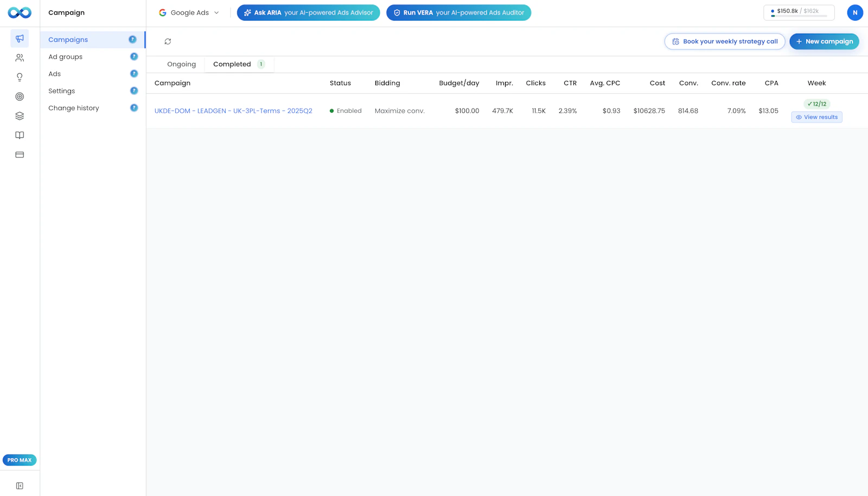
Task: Click help badge next to Ad groups
Action: (x=134, y=56)
